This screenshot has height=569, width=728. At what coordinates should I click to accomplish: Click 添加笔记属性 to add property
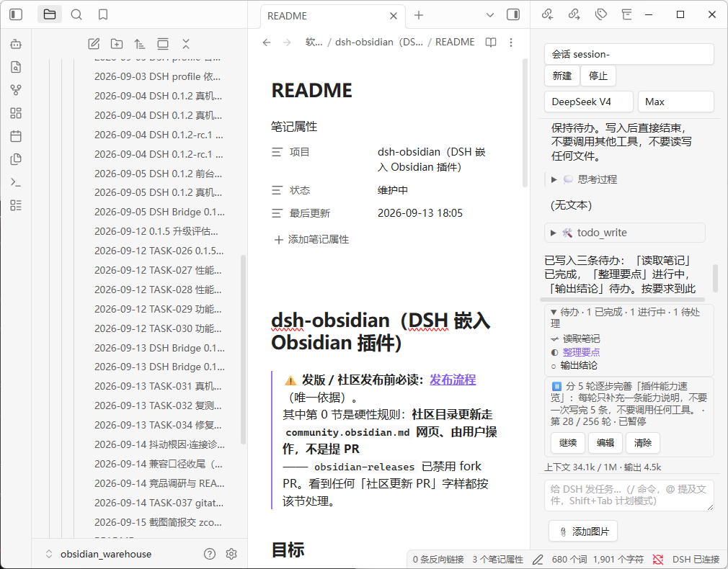tap(311, 239)
